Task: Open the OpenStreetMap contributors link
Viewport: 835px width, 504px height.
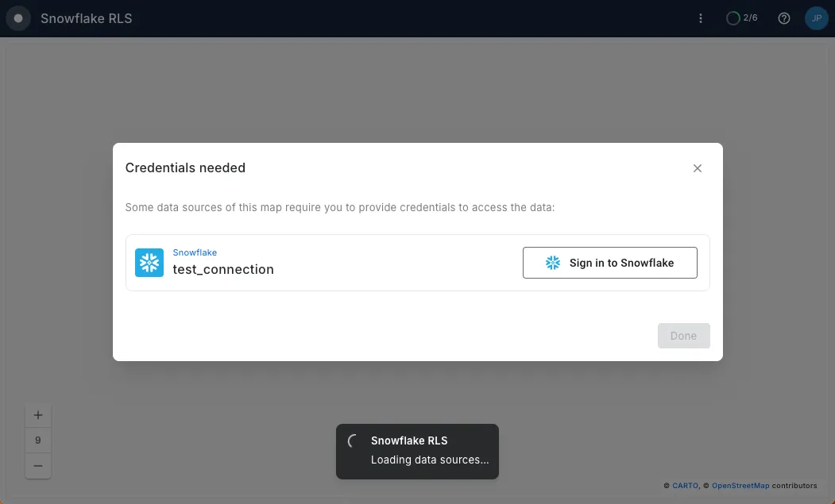Action: click(740, 485)
